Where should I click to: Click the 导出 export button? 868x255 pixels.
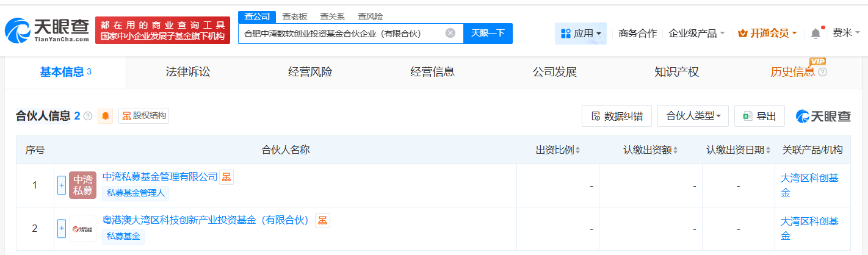click(759, 116)
